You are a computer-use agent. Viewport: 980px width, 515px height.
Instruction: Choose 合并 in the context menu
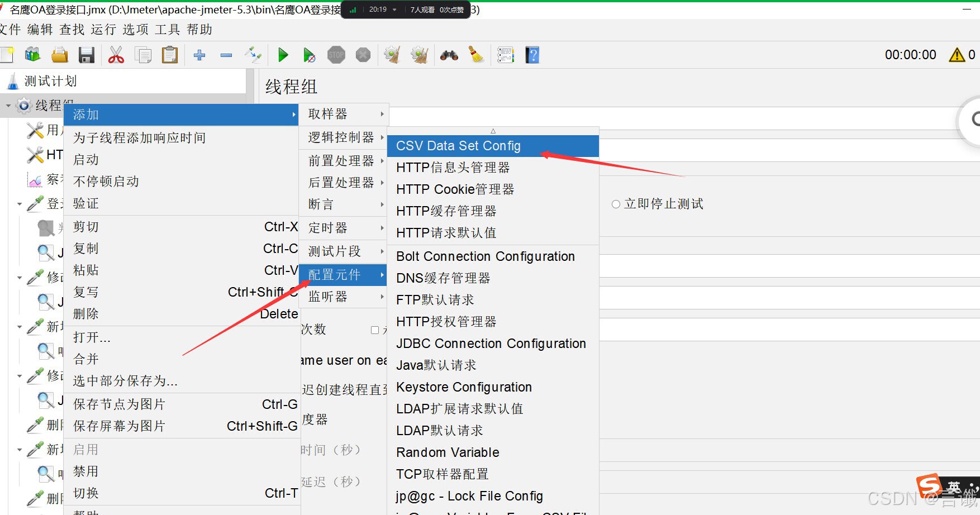[182, 359]
